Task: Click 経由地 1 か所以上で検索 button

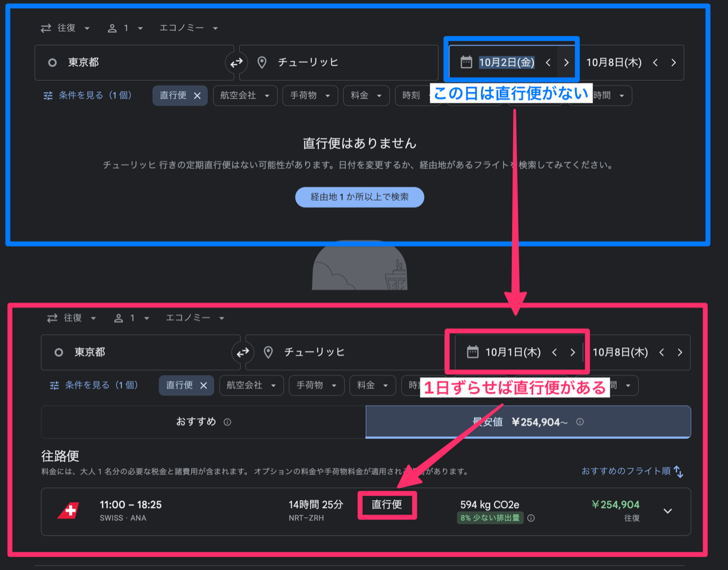Action: tap(360, 197)
